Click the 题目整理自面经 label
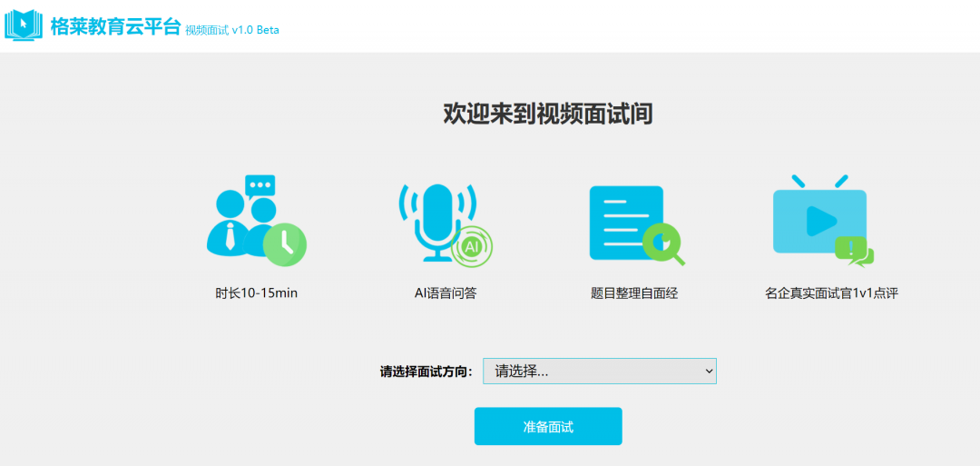 pyautogui.click(x=634, y=293)
